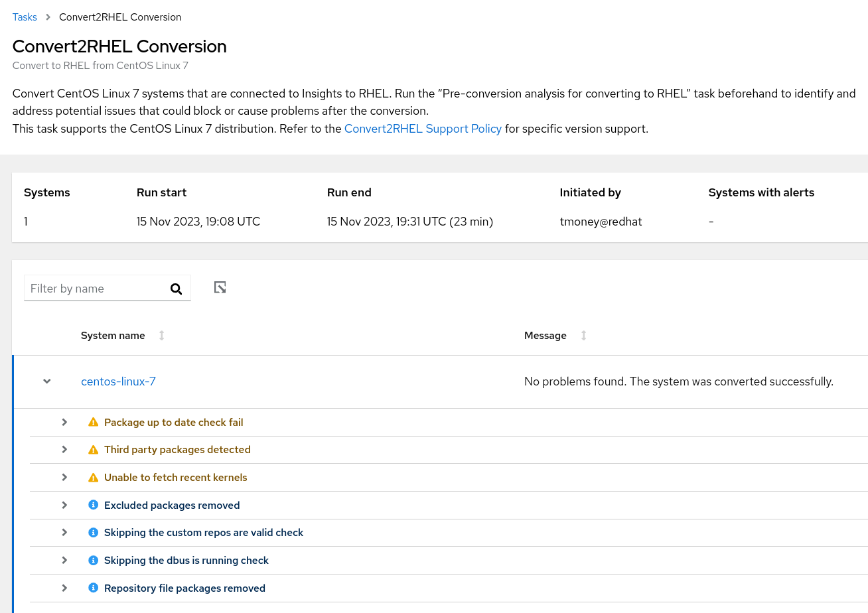Click info icon for Skipping dbus is running check
868x613 pixels.
click(x=94, y=561)
